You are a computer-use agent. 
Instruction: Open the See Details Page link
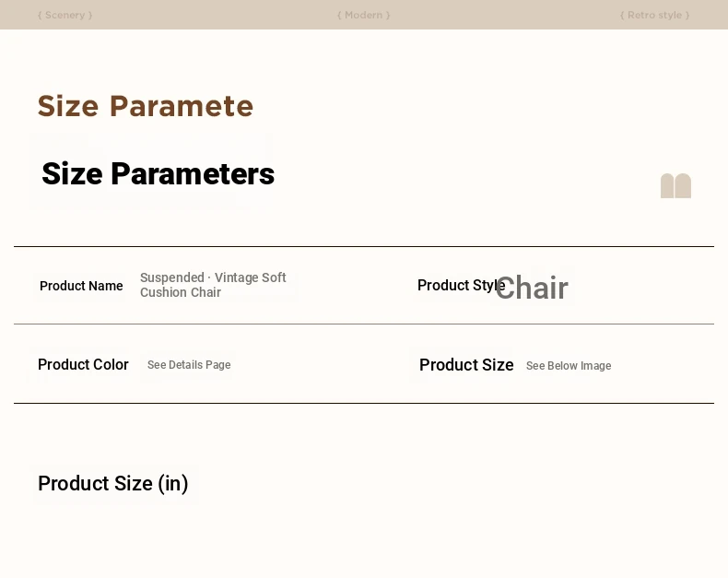(x=189, y=365)
